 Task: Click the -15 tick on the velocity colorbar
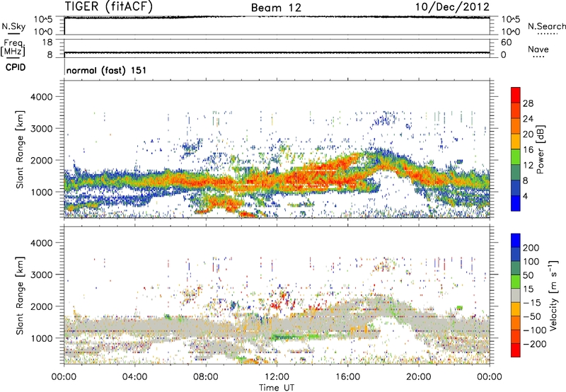coord(531,303)
